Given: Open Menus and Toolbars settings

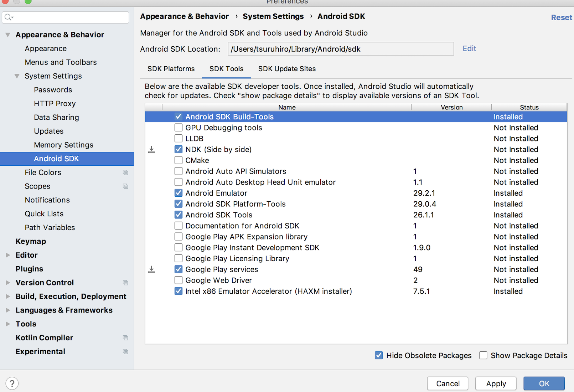Looking at the screenshot, I should [x=61, y=62].
